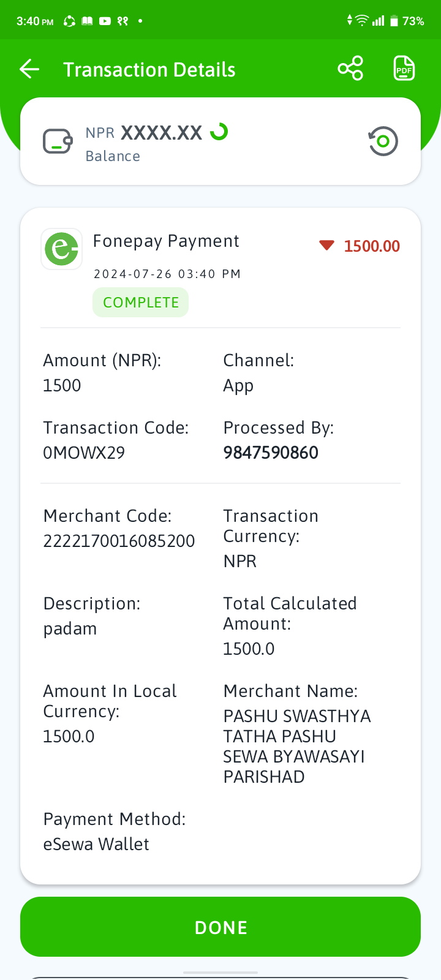Reveal the hidden NPR XXXX.XX balance
Viewport: 441px width, 980px height.
point(144,132)
